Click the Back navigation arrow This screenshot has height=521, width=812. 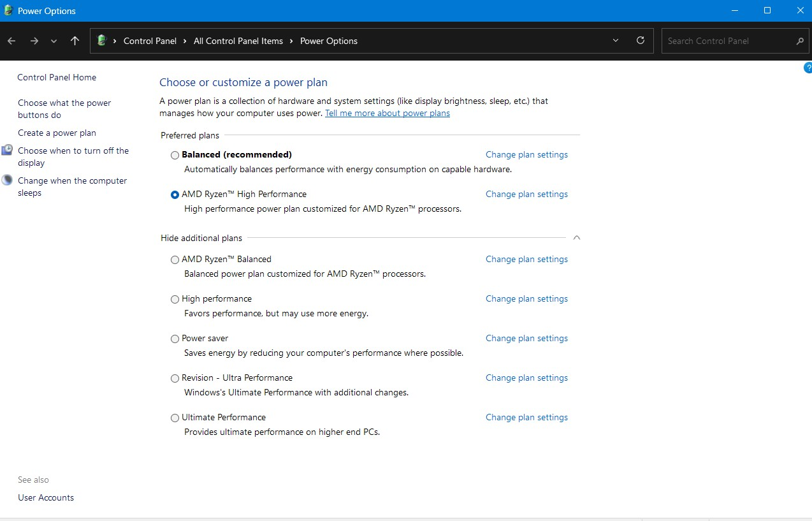[11, 41]
